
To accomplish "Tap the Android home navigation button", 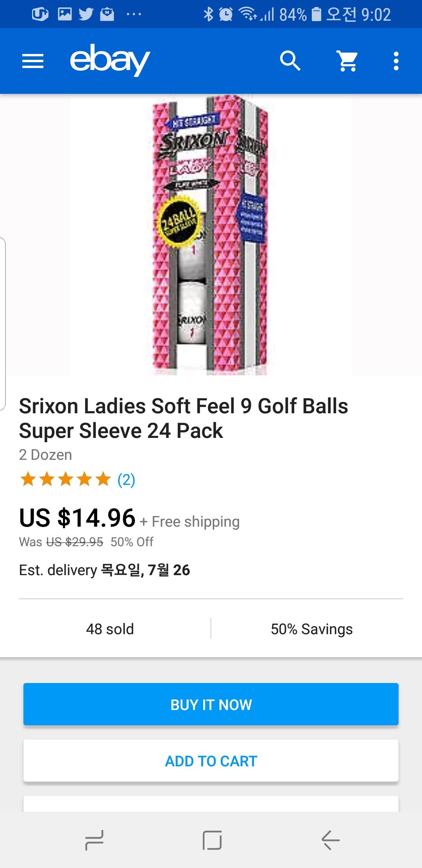I will pyautogui.click(x=212, y=840).
